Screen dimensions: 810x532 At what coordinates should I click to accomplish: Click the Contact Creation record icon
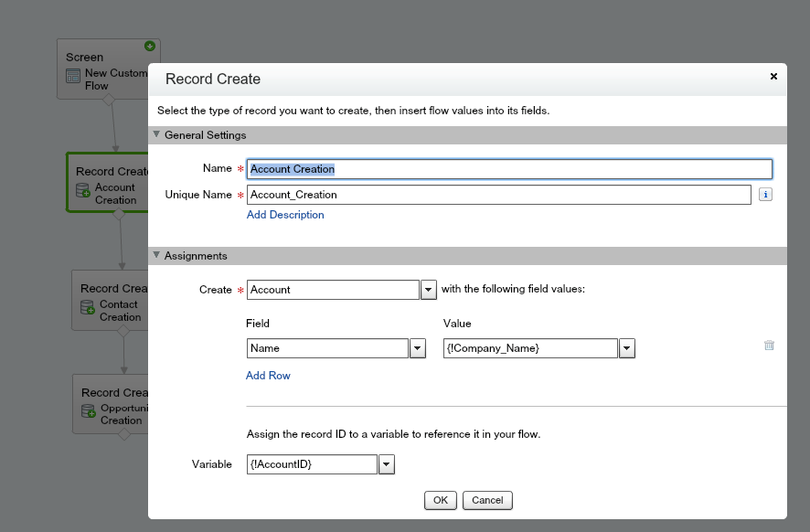tap(88, 307)
